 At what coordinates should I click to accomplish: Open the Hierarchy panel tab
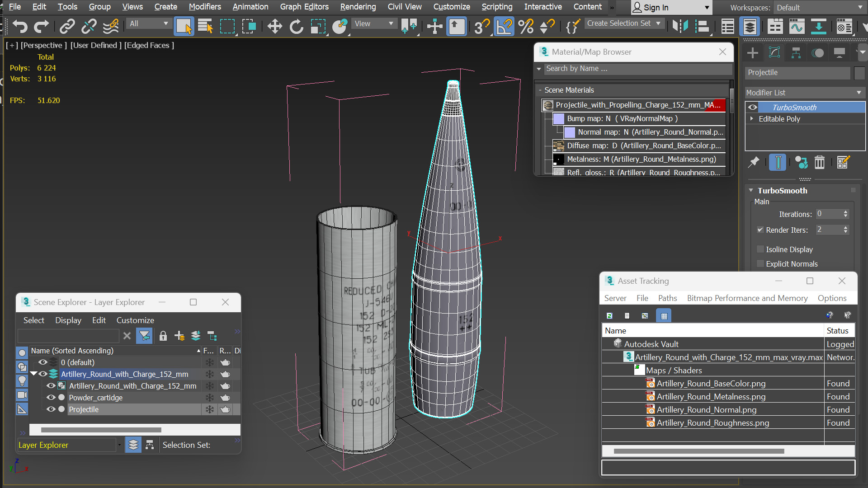(796, 53)
